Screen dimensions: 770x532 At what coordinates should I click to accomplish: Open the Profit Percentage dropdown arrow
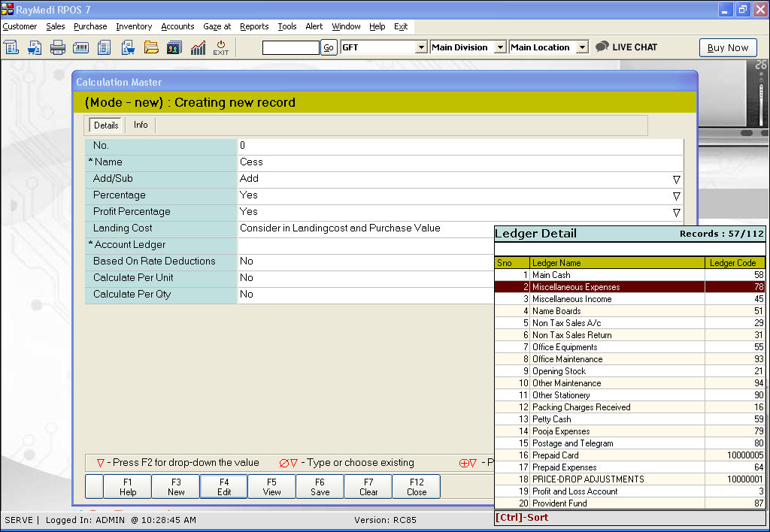coord(676,212)
